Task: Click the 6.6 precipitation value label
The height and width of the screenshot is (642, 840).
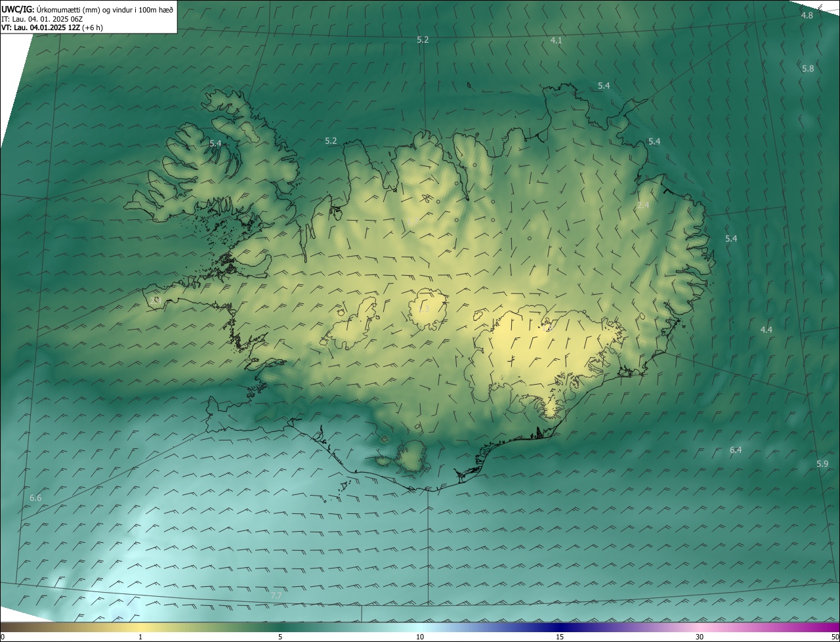Action: pyautogui.click(x=35, y=498)
